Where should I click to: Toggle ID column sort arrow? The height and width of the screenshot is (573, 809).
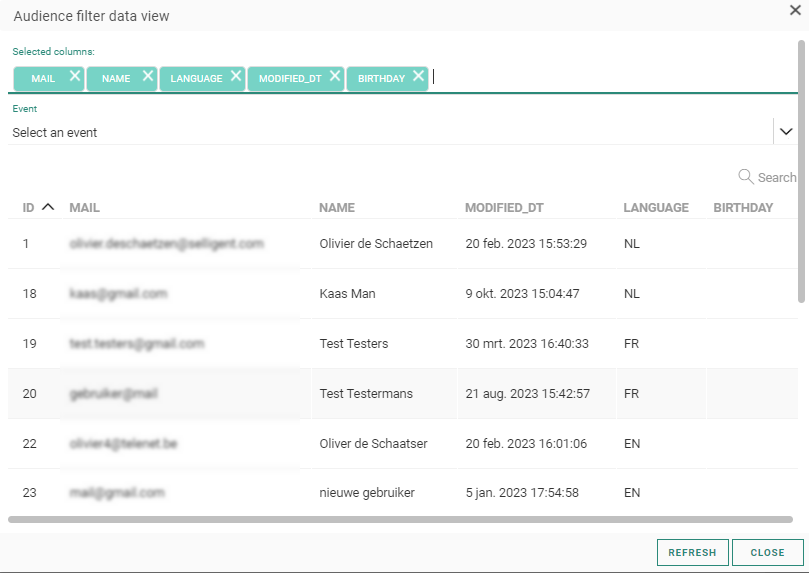point(48,208)
